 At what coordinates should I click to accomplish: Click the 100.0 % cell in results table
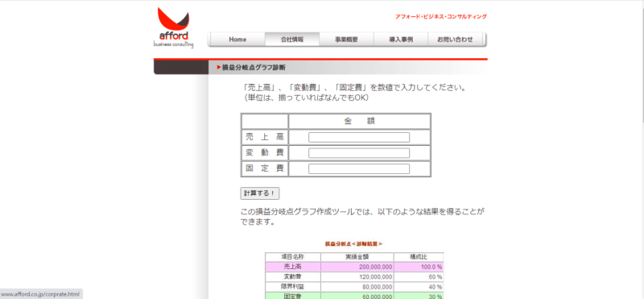tap(419, 267)
